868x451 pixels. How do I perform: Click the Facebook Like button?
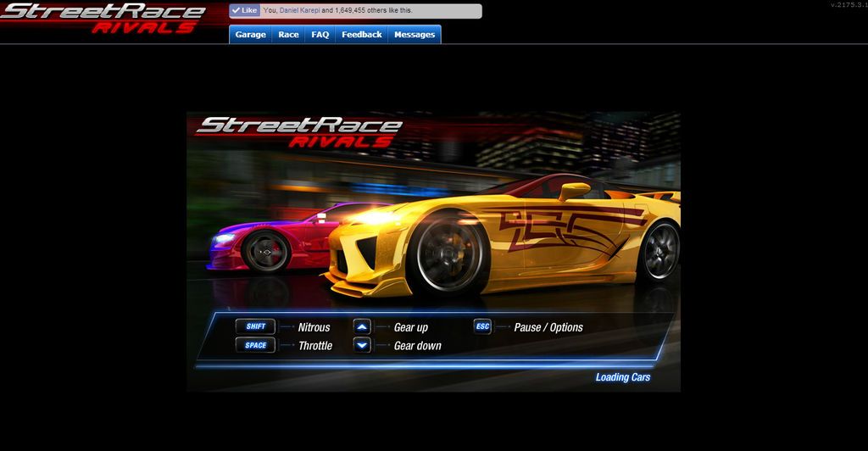tap(245, 10)
